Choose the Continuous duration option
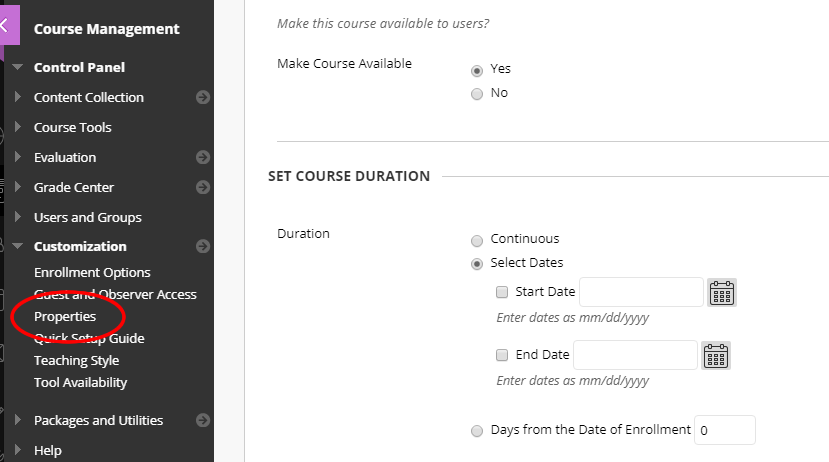This screenshot has width=829, height=462. 477,240
